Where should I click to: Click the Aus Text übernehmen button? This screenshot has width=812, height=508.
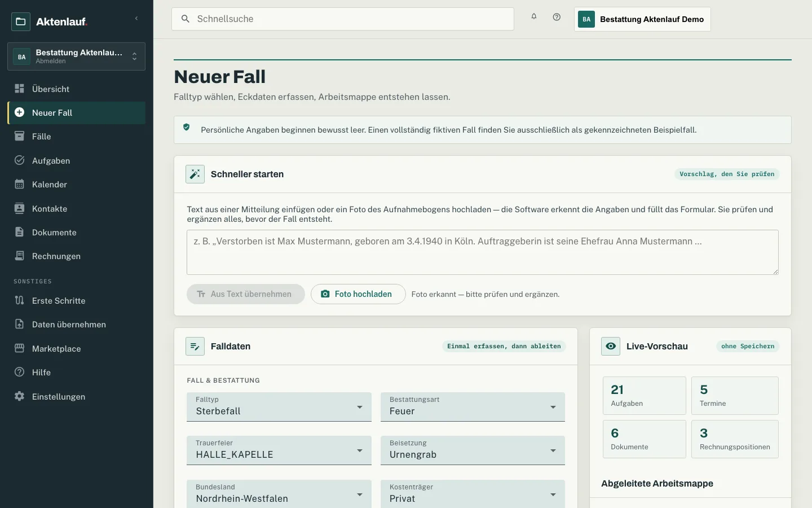coord(246,294)
